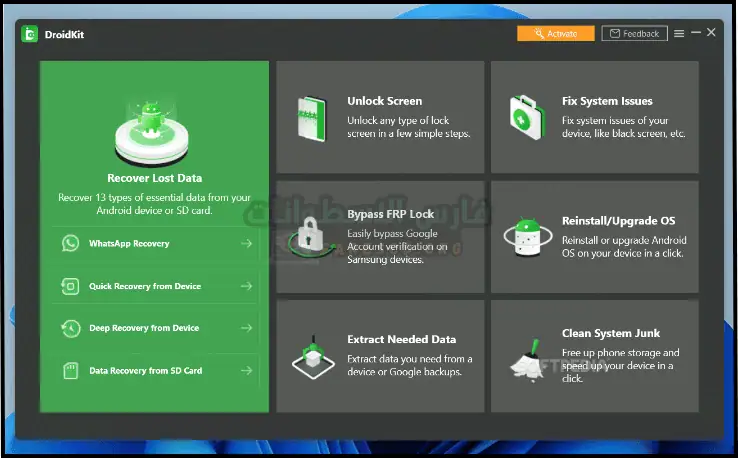This screenshot has height=458, width=738.
Task: Click the Quick Recovery from Device icon
Action: tap(70, 286)
